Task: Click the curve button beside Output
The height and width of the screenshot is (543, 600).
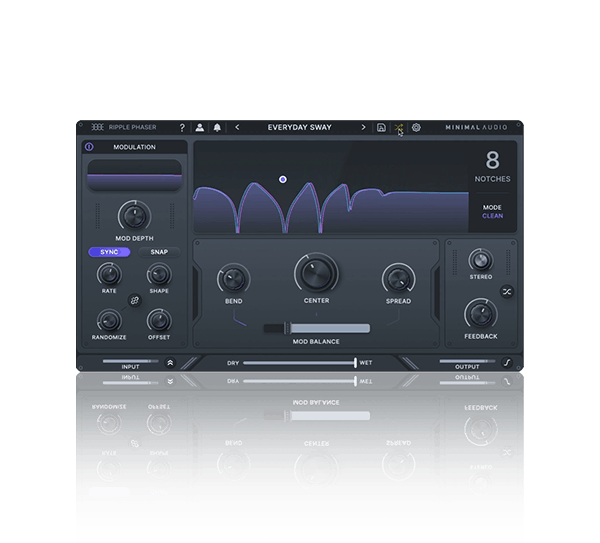Action: 507,363
